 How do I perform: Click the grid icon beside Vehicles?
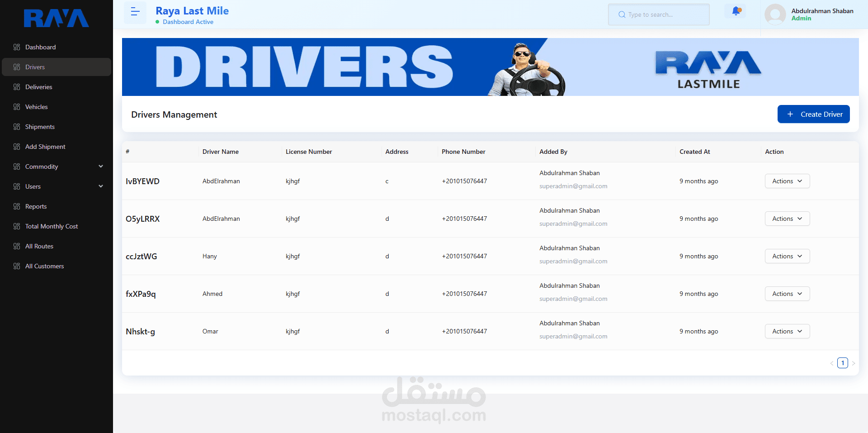[x=17, y=107]
